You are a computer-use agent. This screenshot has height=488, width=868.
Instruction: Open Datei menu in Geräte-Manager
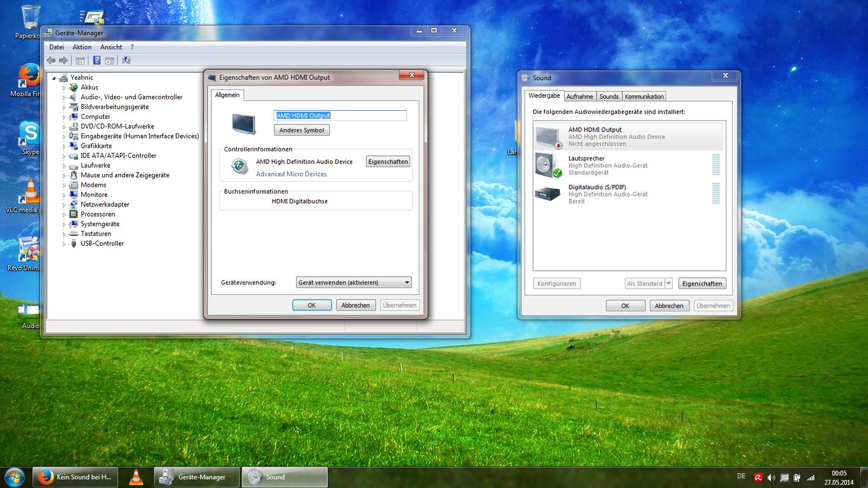pos(56,47)
